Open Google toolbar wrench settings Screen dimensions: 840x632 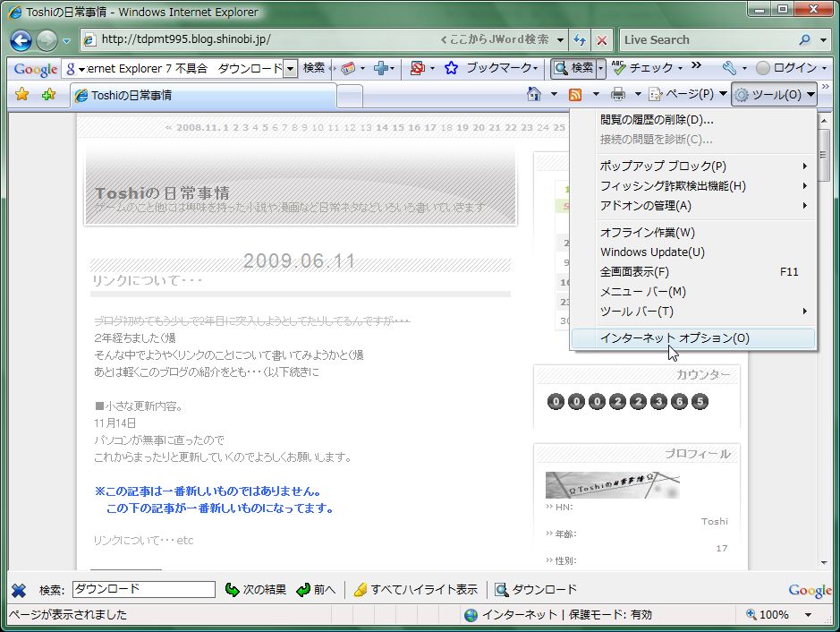point(729,68)
